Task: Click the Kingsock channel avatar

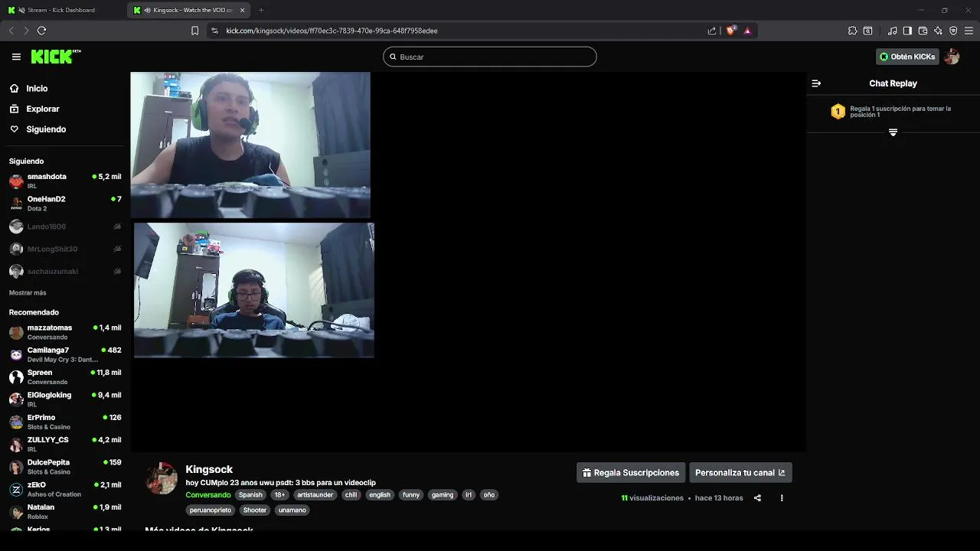Action: (x=162, y=478)
